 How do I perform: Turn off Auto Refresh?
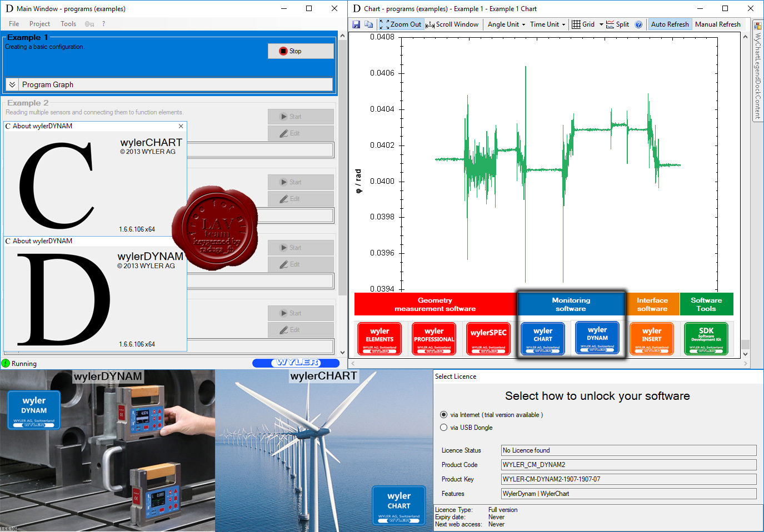point(670,24)
